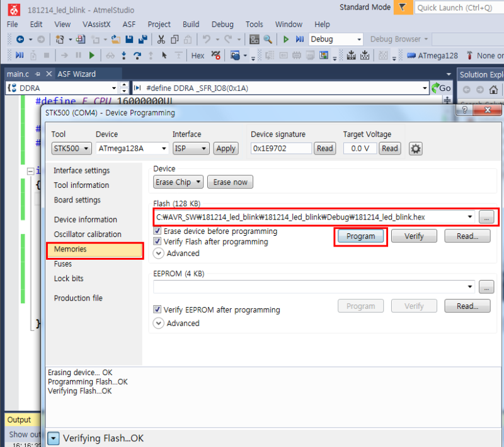The height and width of the screenshot is (447, 504).
Task: Collapse the code block in main.c
Action: [x=30, y=171]
